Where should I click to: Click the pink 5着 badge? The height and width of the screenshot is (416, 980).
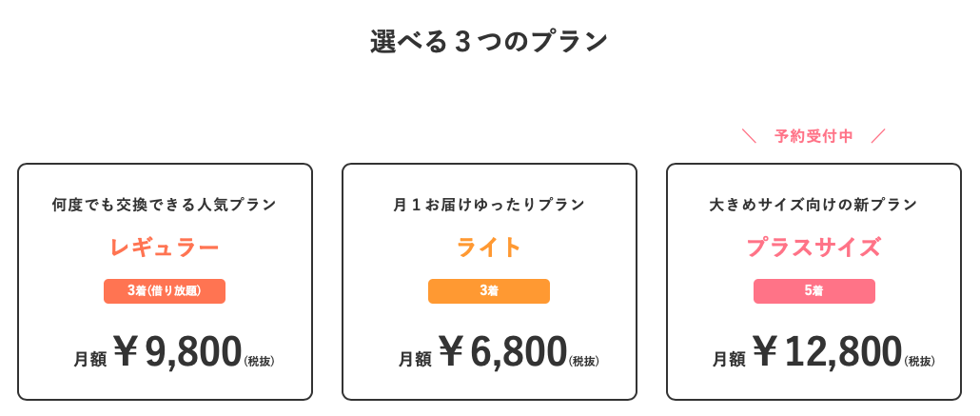click(813, 291)
